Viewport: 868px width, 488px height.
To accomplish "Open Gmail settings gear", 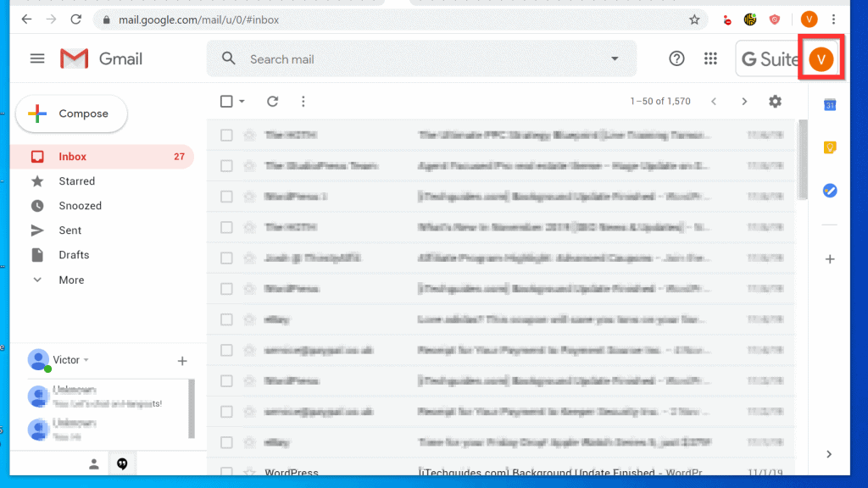I will (775, 102).
